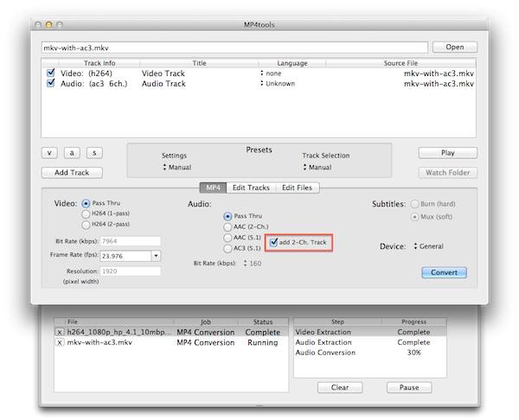This screenshot has height=420, width=519.
Task: Select the Audio Extraction step row
Action: pyautogui.click(x=369, y=342)
